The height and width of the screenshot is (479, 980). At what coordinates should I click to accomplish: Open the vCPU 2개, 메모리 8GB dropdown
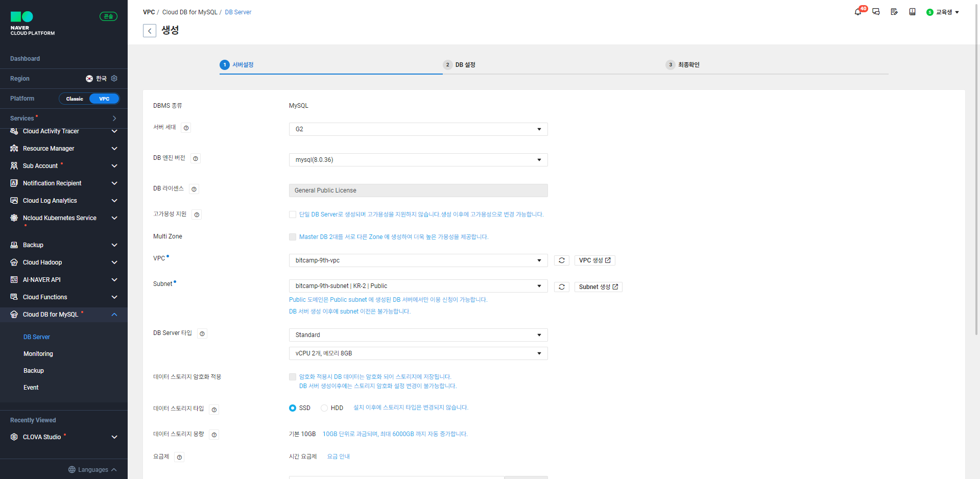pos(418,353)
